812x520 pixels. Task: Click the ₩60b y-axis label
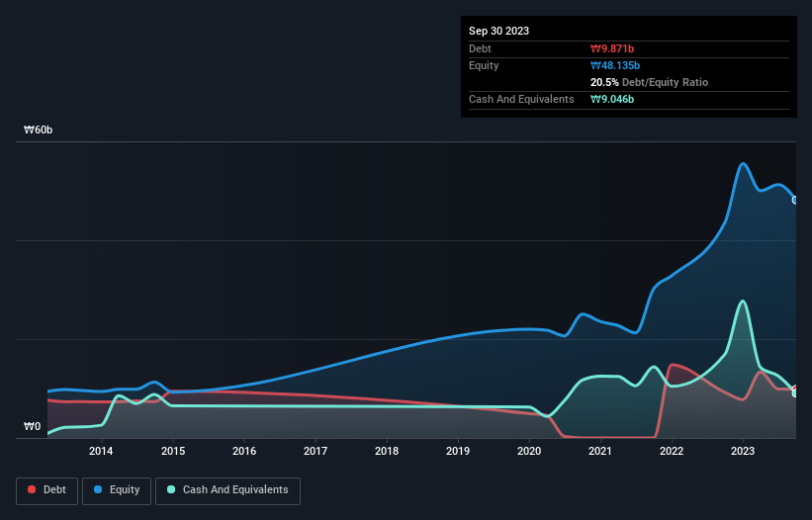39,130
